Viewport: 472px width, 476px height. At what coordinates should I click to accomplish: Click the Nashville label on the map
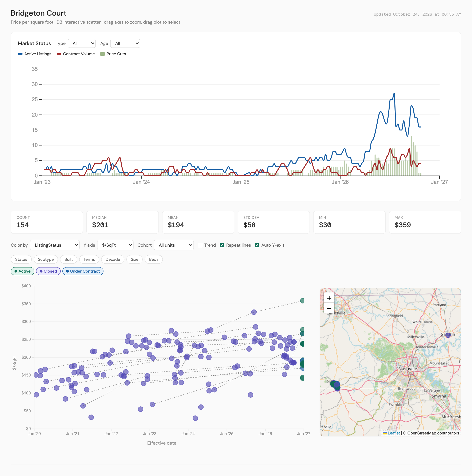pyautogui.click(x=408, y=368)
